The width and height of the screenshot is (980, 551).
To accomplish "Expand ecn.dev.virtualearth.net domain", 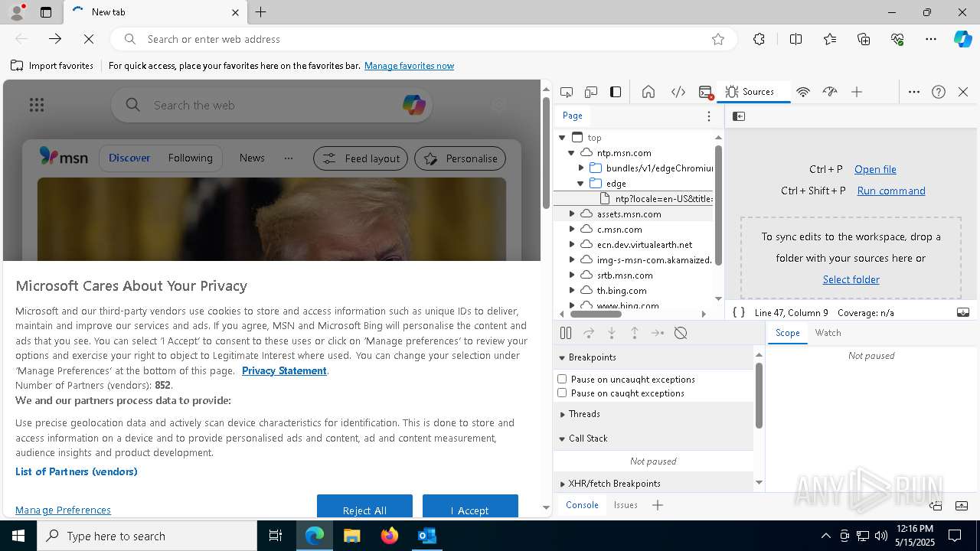I will pyautogui.click(x=571, y=245).
